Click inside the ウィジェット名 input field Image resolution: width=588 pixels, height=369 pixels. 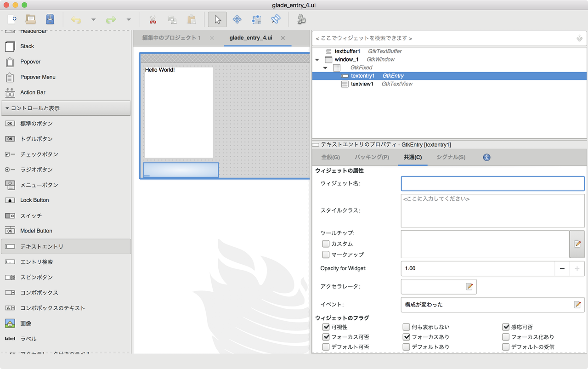(492, 183)
